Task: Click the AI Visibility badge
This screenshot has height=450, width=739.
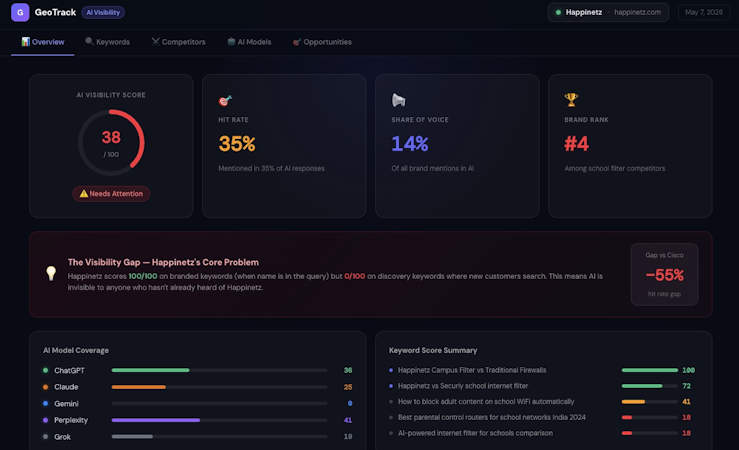Action: point(103,13)
